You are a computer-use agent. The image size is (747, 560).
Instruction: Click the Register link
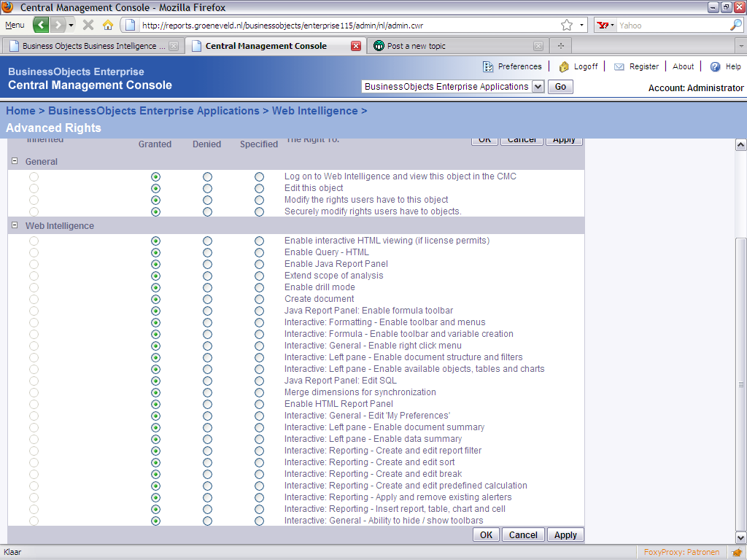pyautogui.click(x=643, y=66)
